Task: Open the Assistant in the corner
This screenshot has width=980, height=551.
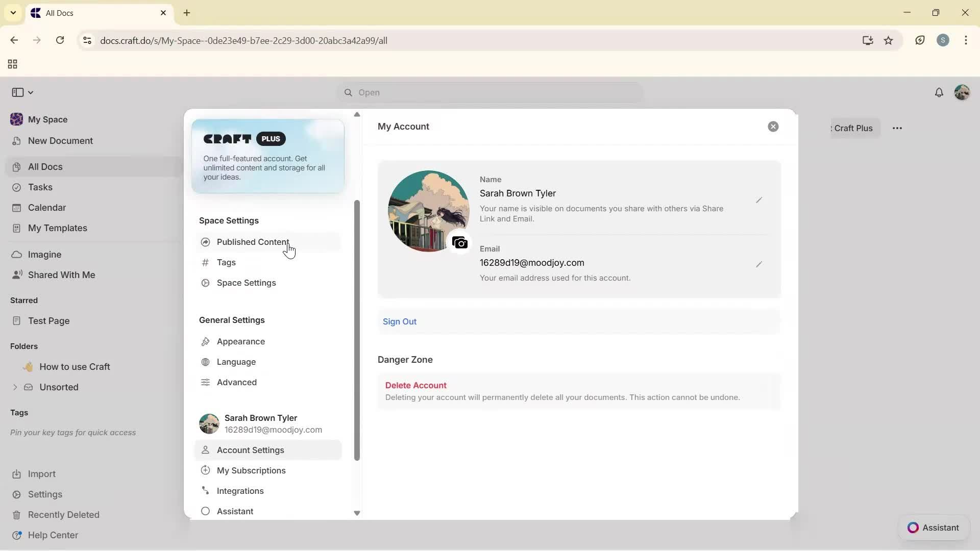Action: (x=933, y=528)
